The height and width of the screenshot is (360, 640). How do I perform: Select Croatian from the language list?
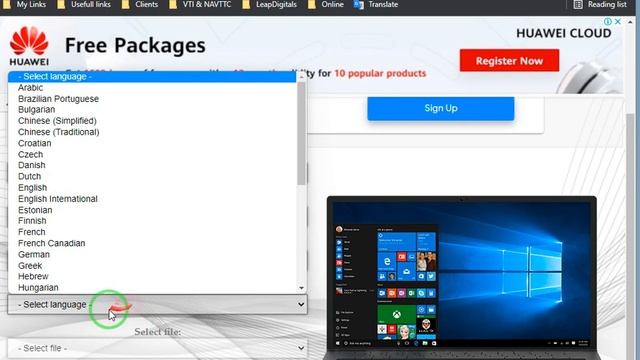click(x=152, y=143)
